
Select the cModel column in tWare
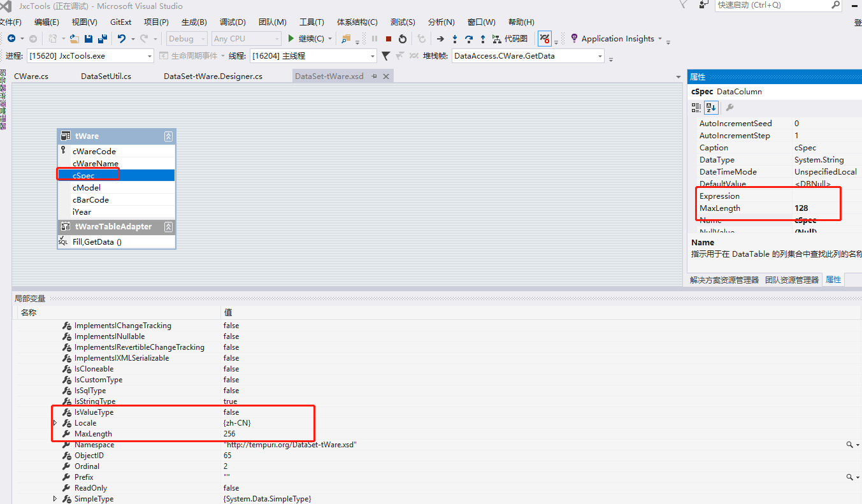click(x=116, y=188)
